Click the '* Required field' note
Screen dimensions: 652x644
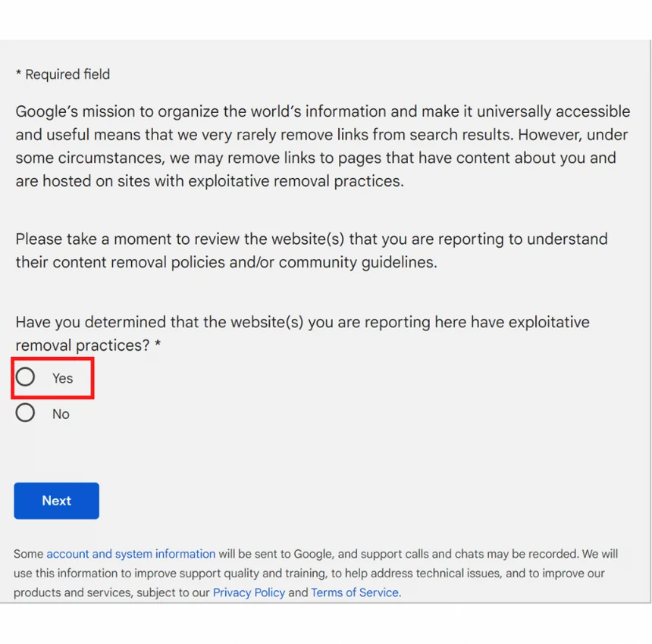click(63, 74)
